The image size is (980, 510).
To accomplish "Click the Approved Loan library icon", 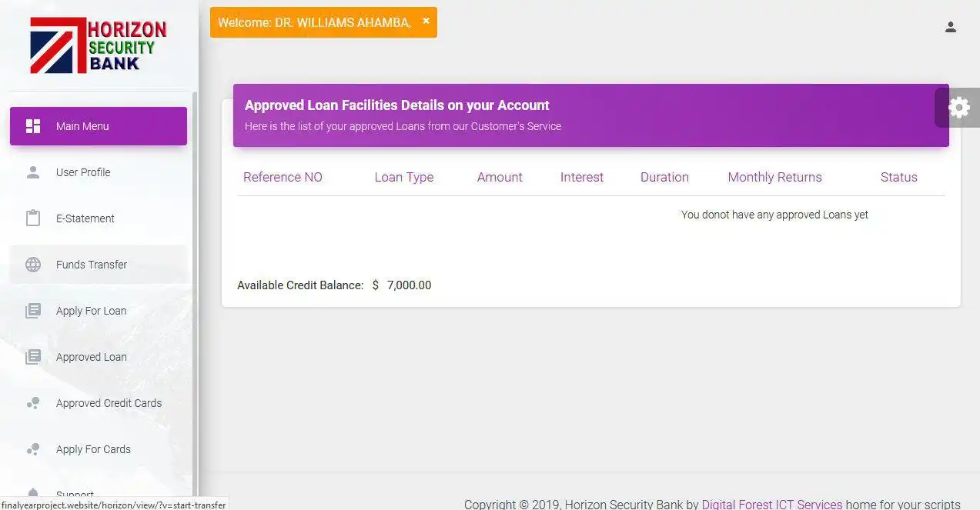I will [x=33, y=357].
